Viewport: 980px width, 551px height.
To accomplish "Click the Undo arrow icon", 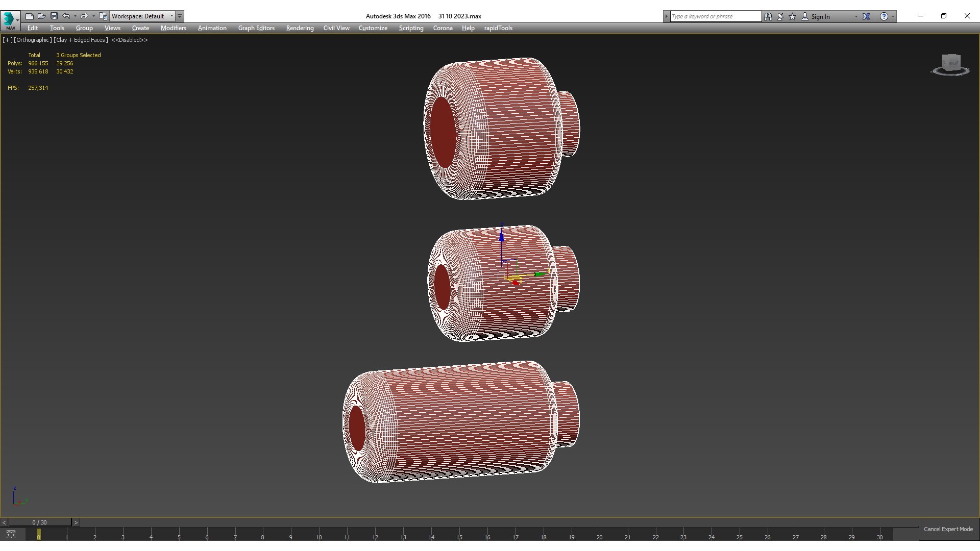I will tap(66, 16).
